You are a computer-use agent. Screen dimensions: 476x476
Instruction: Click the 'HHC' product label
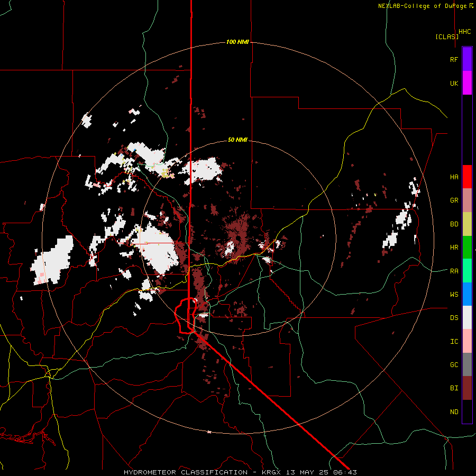click(464, 32)
